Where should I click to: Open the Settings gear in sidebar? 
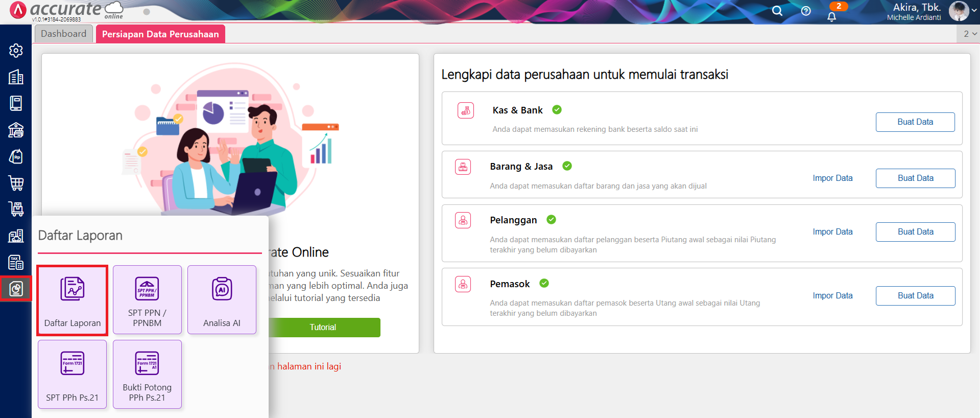(16, 51)
